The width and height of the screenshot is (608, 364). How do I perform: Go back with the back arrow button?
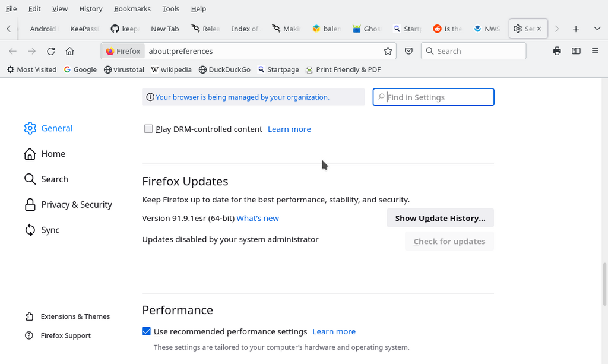[x=13, y=51]
